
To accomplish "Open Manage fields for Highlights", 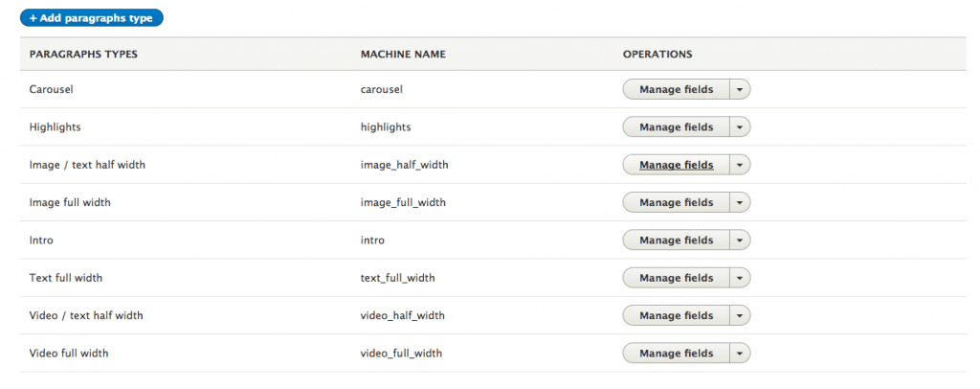I will pos(677,127).
